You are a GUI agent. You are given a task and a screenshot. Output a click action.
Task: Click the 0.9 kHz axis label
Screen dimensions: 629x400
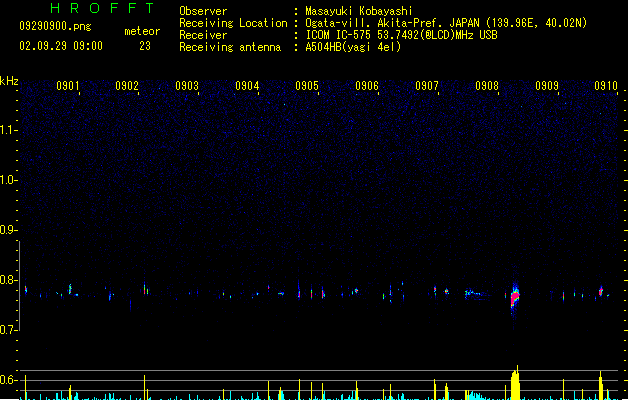click(x=8, y=230)
